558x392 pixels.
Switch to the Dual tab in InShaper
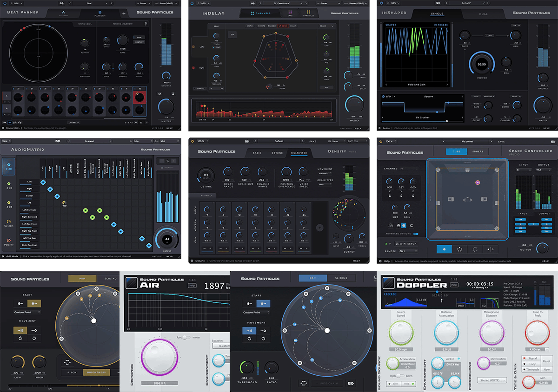point(484,14)
